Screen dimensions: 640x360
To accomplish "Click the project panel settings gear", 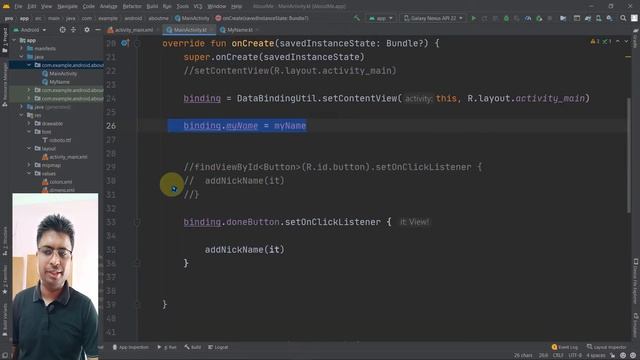I will [x=87, y=30].
